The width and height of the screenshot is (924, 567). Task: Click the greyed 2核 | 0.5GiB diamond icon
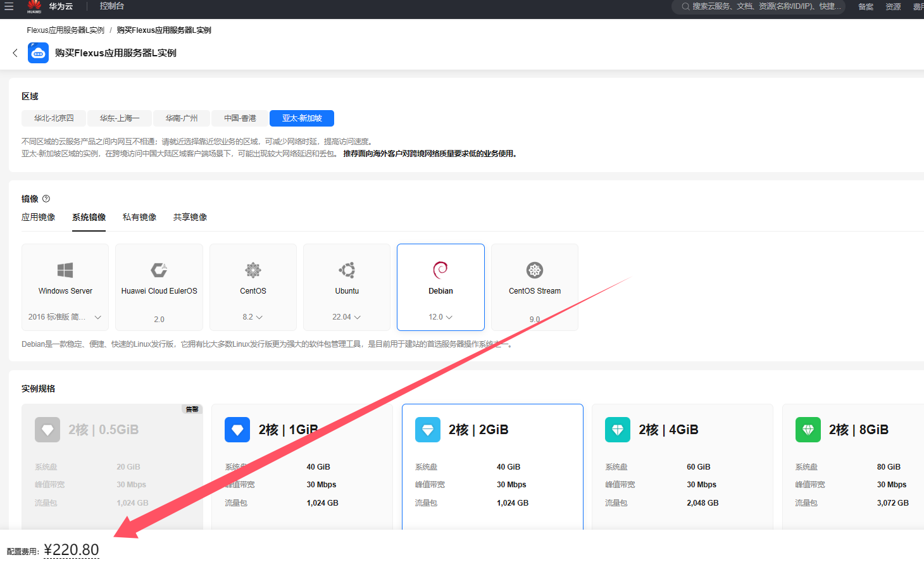tap(47, 430)
